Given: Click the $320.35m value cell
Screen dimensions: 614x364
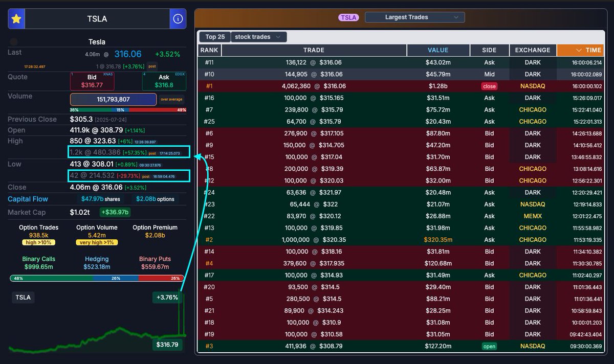Looking at the screenshot, I should click(x=438, y=240).
